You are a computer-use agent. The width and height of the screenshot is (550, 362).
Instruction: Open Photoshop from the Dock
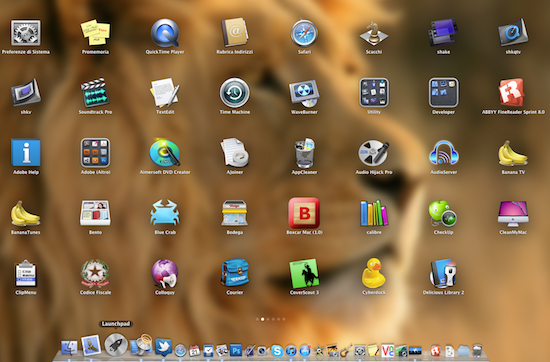(x=236, y=350)
